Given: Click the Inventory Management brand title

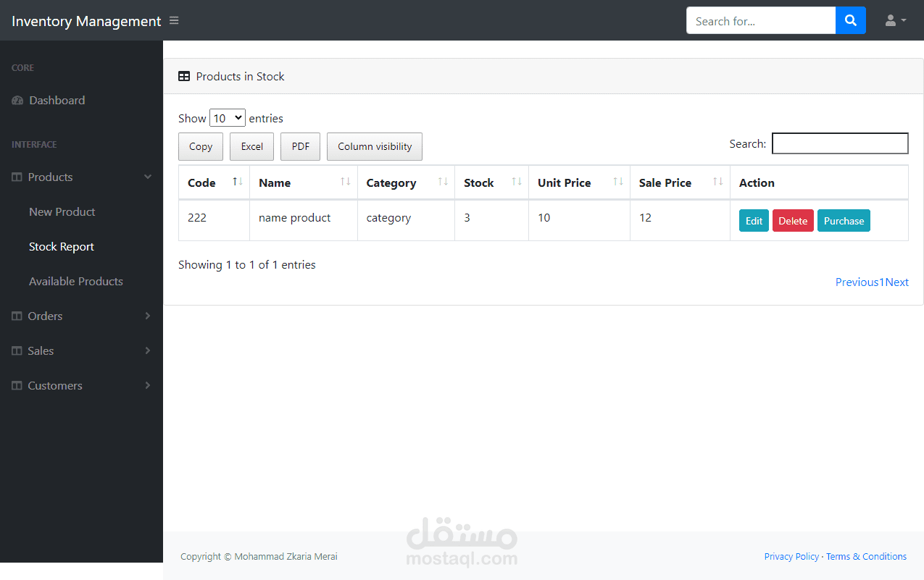Looking at the screenshot, I should click(x=86, y=21).
